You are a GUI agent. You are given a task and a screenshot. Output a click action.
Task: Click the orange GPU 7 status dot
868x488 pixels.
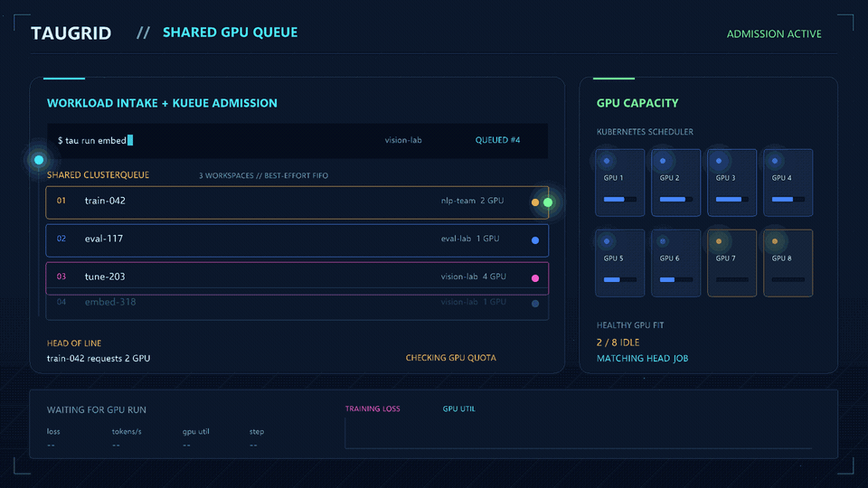[719, 241]
